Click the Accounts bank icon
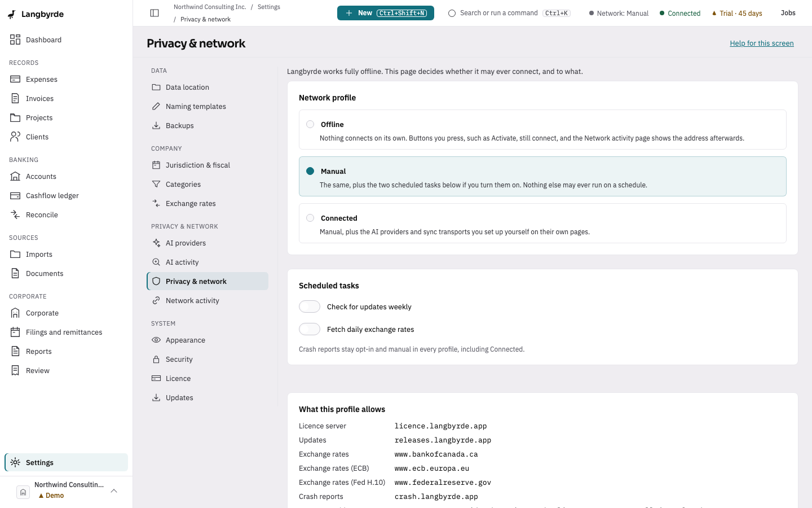Screen dimensions: 812x508 [15, 176]
